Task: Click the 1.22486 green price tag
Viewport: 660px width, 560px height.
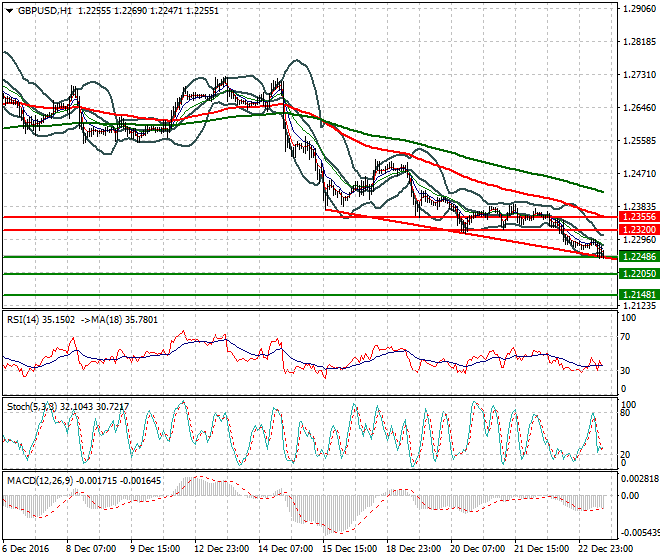Action: click(638, 257)
